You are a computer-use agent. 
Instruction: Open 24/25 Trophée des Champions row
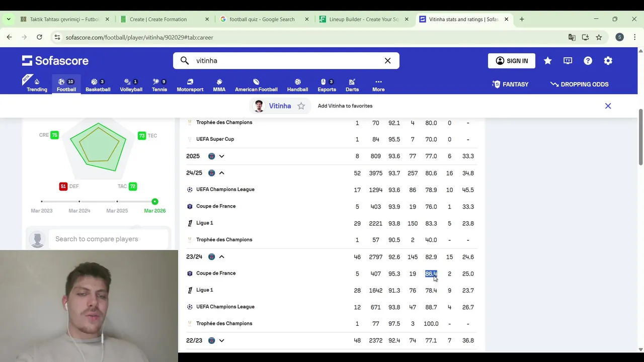coord(332,240)
